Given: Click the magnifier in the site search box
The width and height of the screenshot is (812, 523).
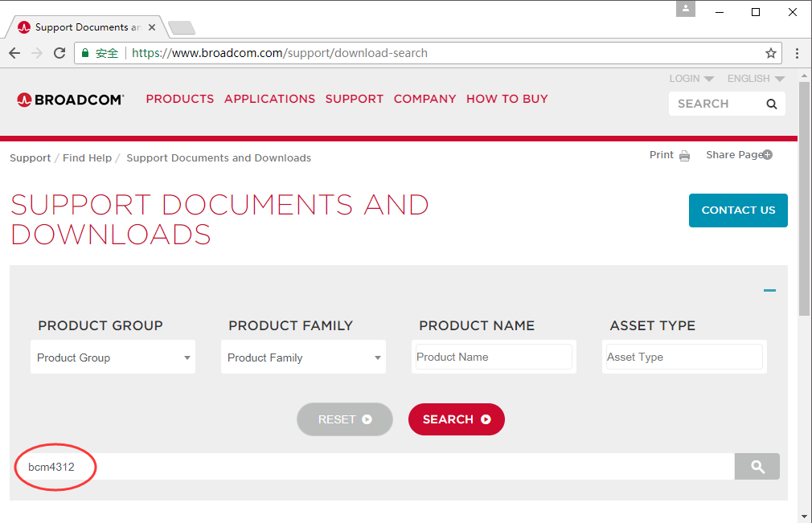Looking at the screenshot, I should click(x=772, y=104).
